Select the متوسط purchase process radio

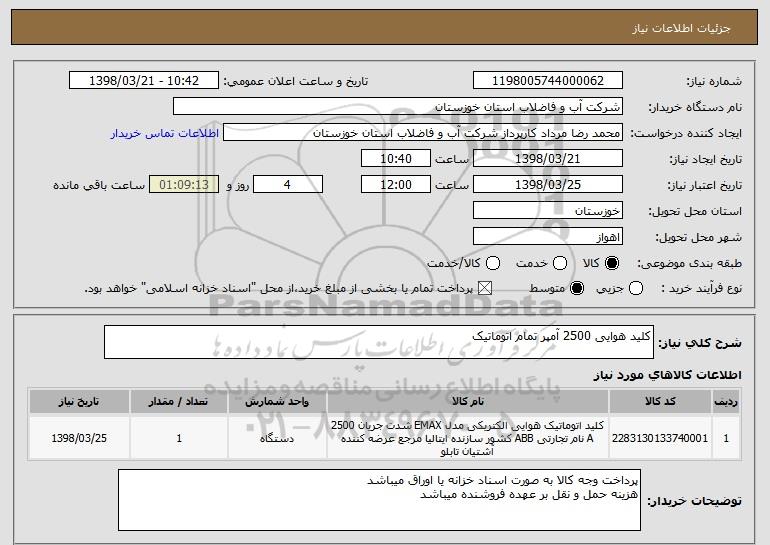(577, 288)
